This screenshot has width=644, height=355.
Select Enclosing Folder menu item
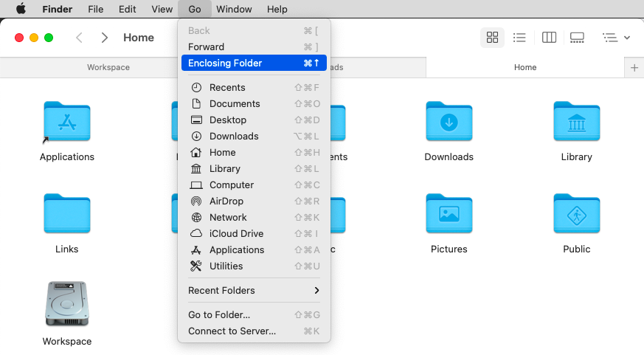coord(254,63)
